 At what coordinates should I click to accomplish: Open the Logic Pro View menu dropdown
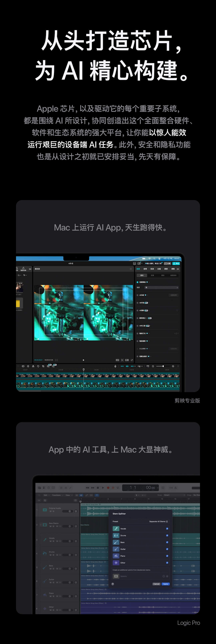(x=69, y=495)
